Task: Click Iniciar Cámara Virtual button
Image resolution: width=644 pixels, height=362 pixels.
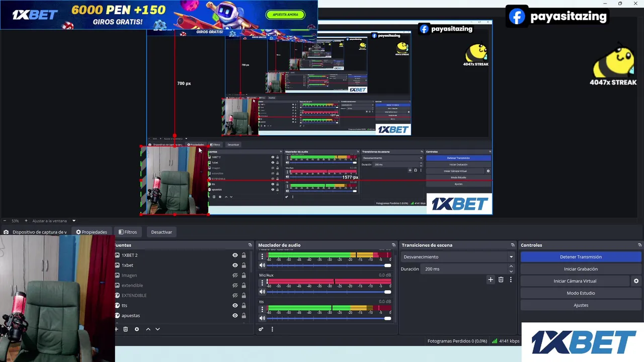Action: pos(575,281)
